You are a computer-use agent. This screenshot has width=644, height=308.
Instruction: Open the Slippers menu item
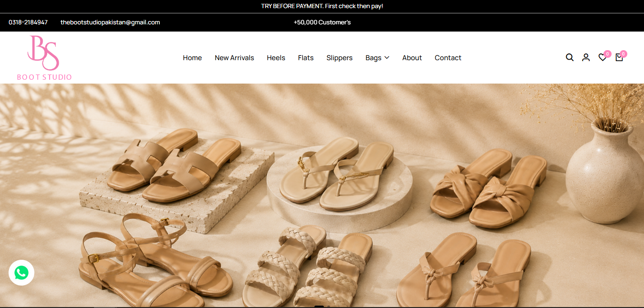tap(339, 58)
